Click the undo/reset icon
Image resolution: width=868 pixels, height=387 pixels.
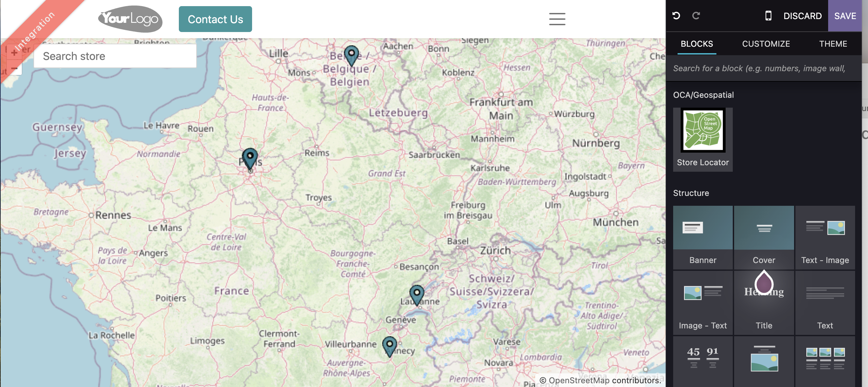tap(677, 16)
